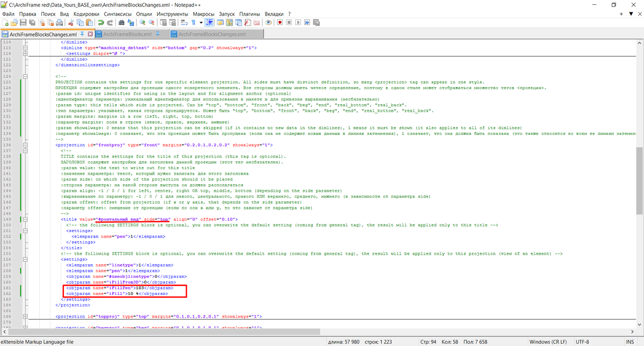This screenshot has height=346, width=644.
Task: Open the Folder as Workspace panel
Action: (257, 23)
